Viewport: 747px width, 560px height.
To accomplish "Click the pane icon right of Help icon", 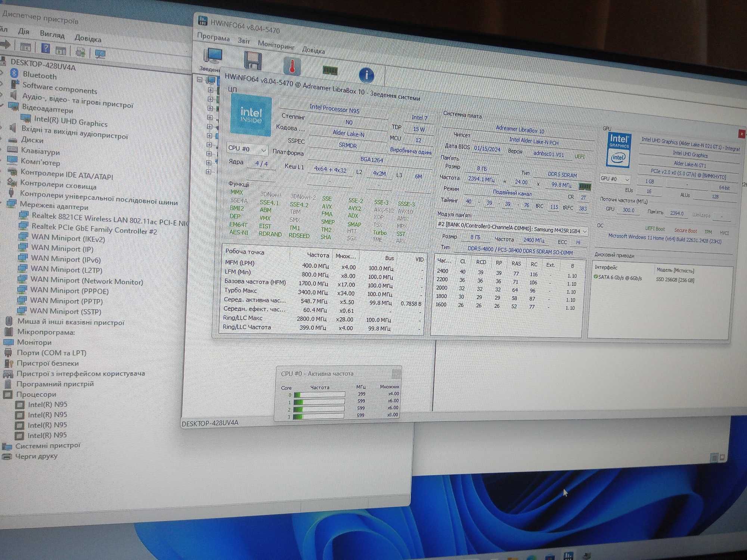I will (61, 50).
